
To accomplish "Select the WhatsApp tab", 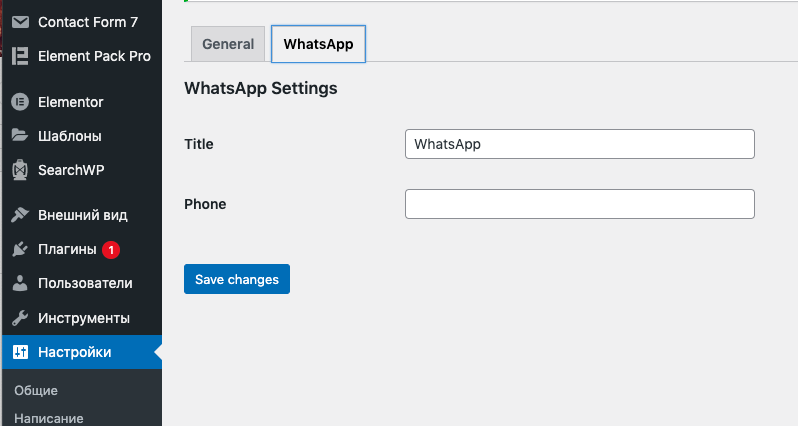I will 318,44.
